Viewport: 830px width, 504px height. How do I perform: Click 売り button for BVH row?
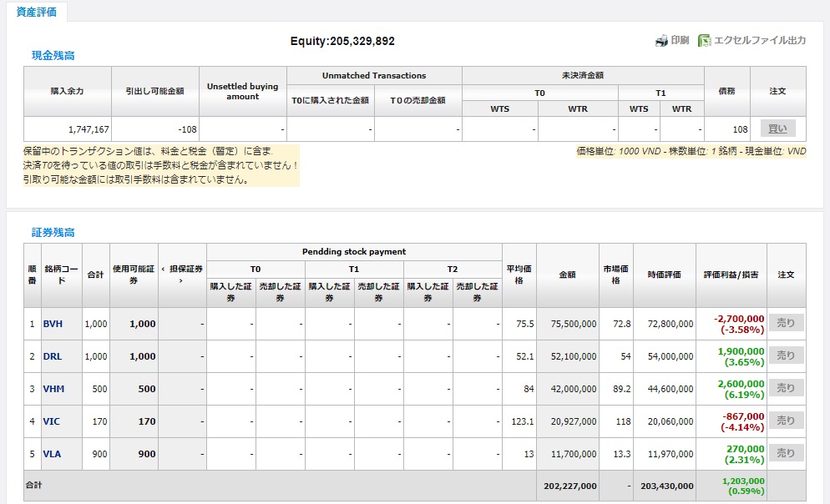click(786, 323)
